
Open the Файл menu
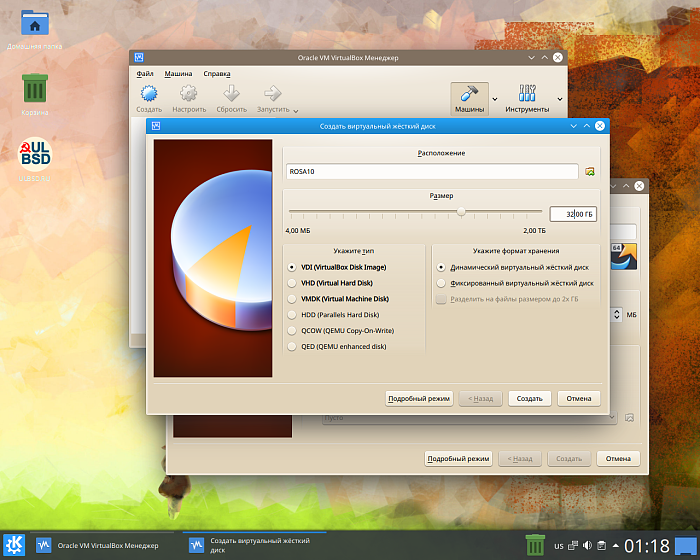point(145,74)
